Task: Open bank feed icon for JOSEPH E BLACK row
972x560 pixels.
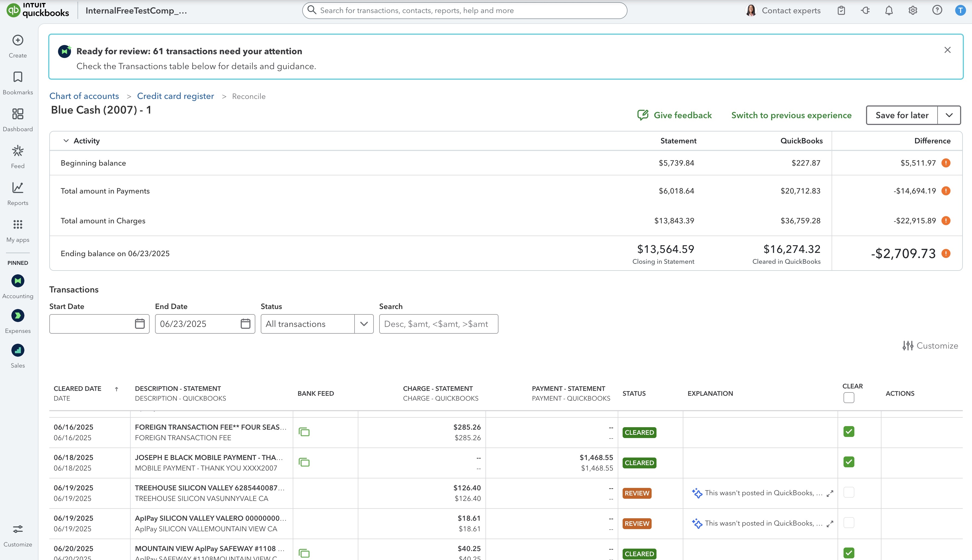Action: 304,462
